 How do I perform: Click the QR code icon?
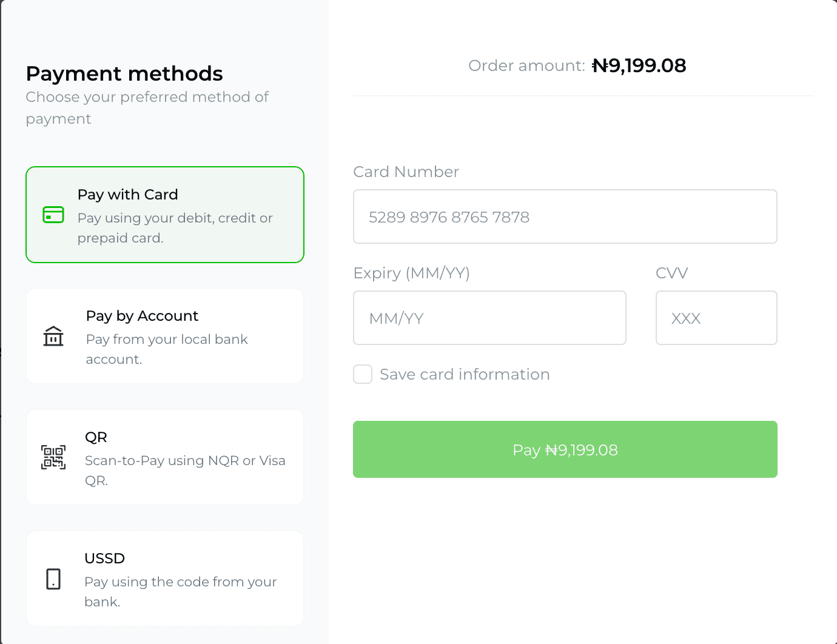pyautogui.click(x=53, y=457)
